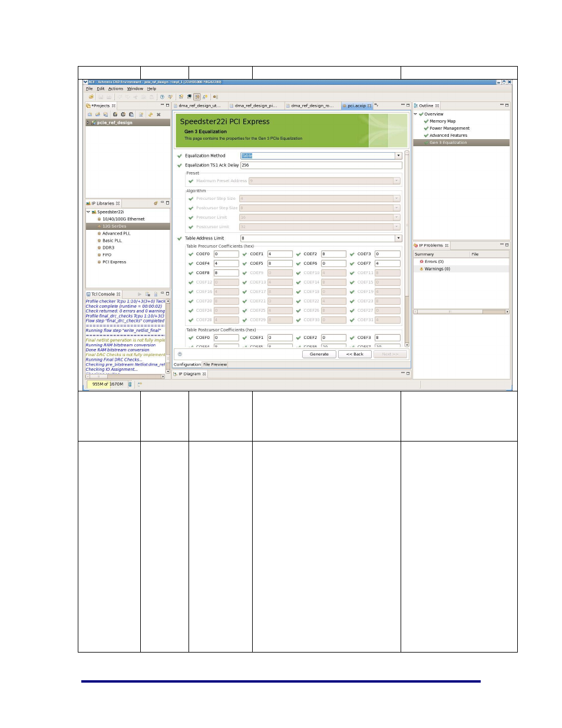562x728 pixels.
Task: Open the Precursor Limit dropdown
Action: [396, 218]
